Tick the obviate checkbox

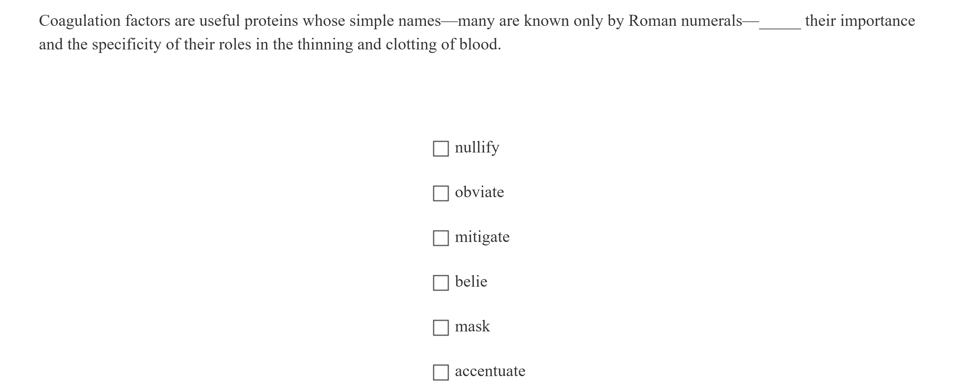[x=441, y=193]
